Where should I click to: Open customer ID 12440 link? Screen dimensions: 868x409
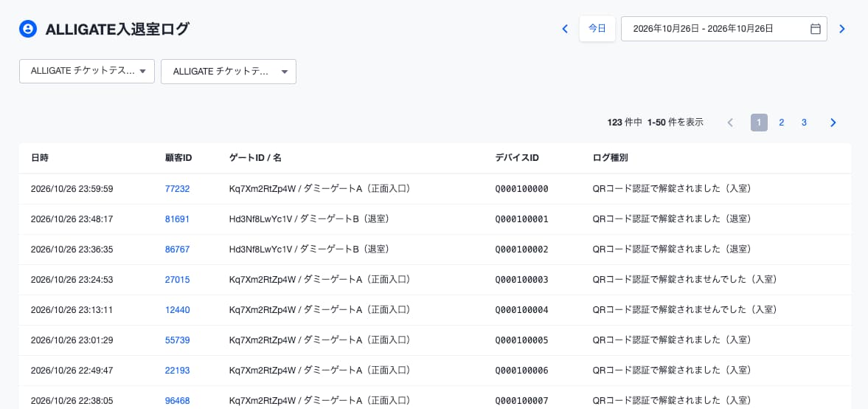pyautogui.click(x=177, y=310)
